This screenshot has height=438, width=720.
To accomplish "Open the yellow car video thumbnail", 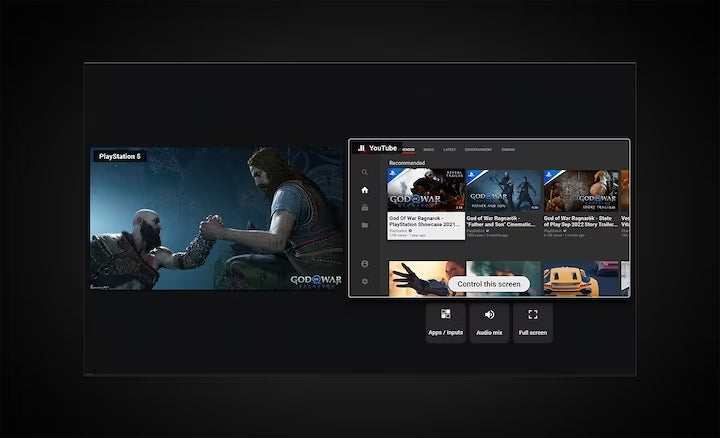I will (x=580, y=278).
